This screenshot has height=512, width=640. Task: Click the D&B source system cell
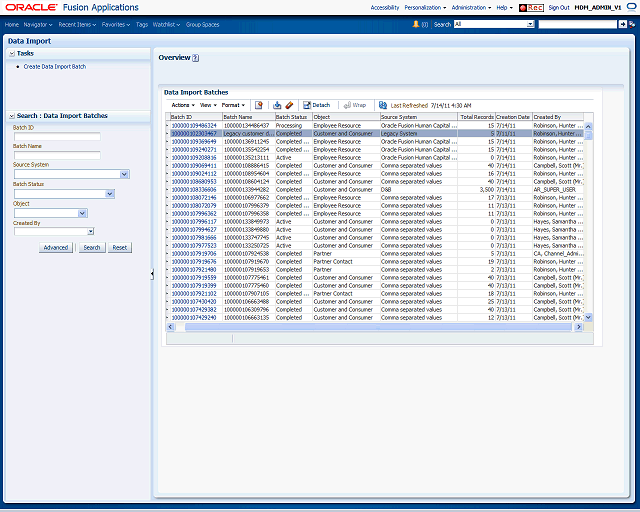tap(419, 190)
